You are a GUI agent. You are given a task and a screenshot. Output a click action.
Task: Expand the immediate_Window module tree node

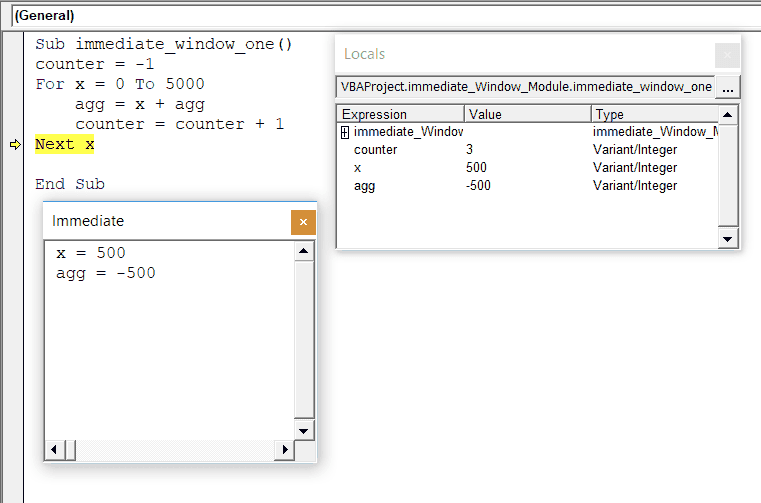tap(345, 132)
